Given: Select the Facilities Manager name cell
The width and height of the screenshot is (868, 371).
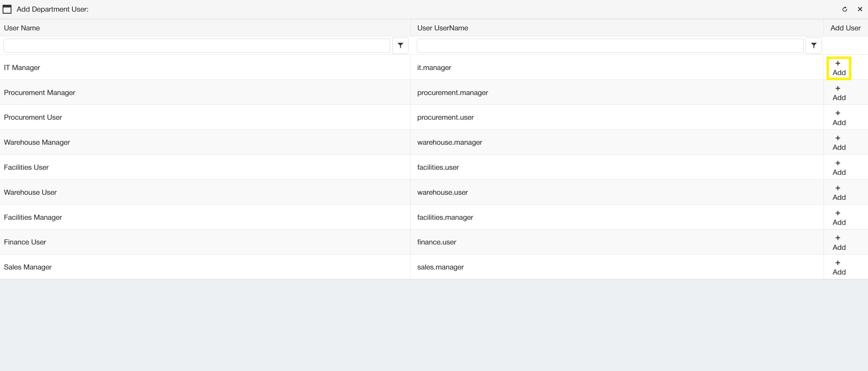Looking at the screenshot, I should (x=205, y=217).
